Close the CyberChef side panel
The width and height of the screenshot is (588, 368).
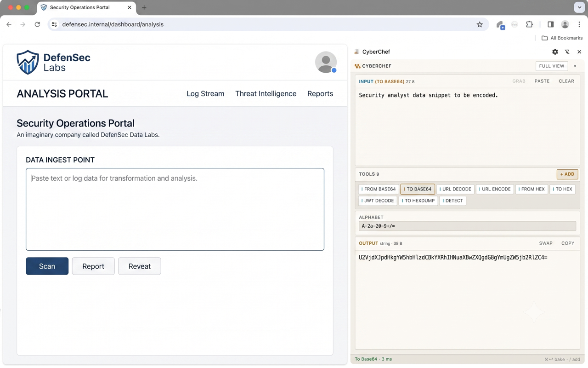pos(579,52)
